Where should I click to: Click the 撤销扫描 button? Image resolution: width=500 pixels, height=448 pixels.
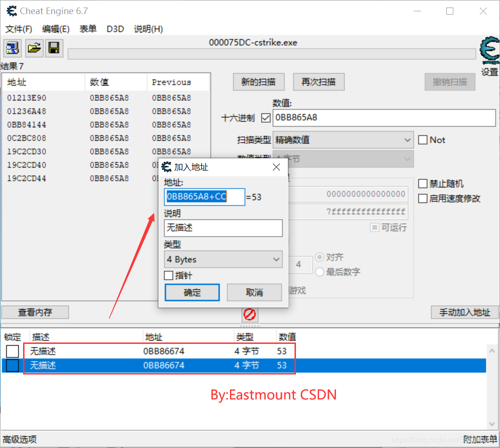(450, 82)
